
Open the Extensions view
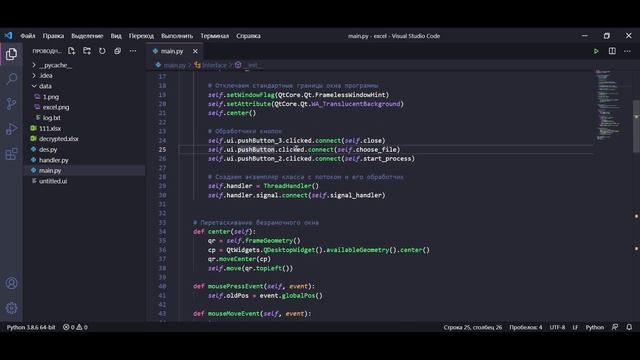11,154
